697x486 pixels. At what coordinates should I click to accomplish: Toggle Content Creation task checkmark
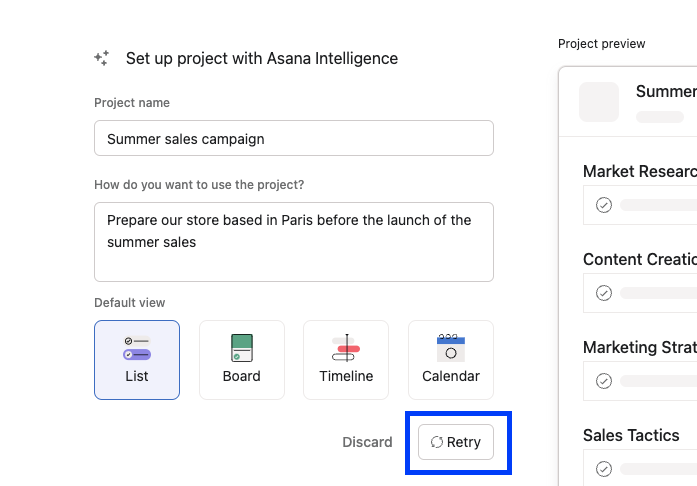(x=604, y=293)
